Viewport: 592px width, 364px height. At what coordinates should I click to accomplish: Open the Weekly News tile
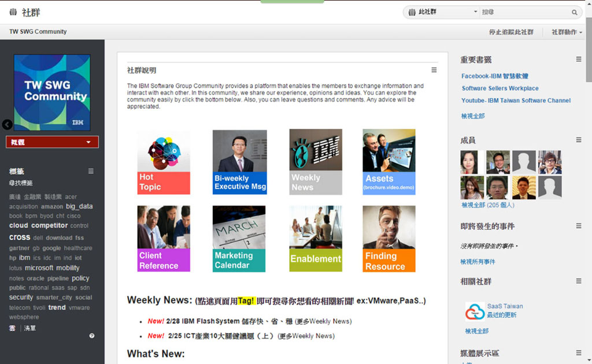(x=316, y=162)
